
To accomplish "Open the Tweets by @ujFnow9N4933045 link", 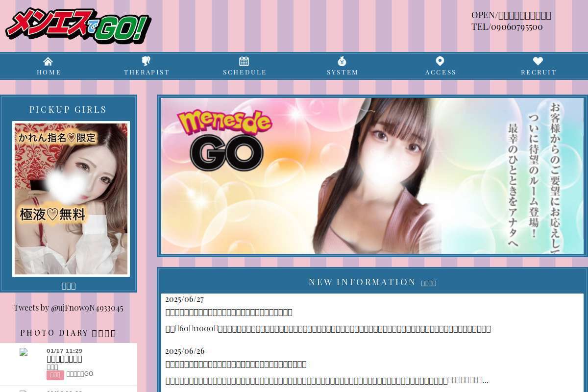I will (69, 308).
